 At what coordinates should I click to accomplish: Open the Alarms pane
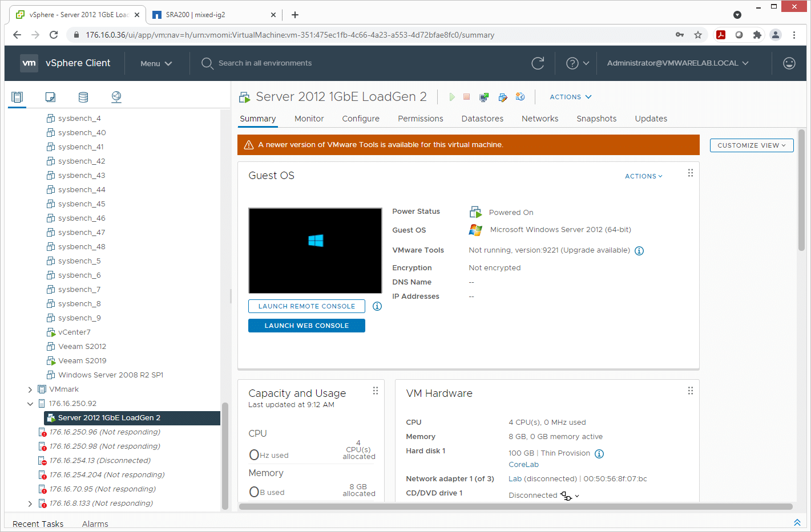click(95, 524)
